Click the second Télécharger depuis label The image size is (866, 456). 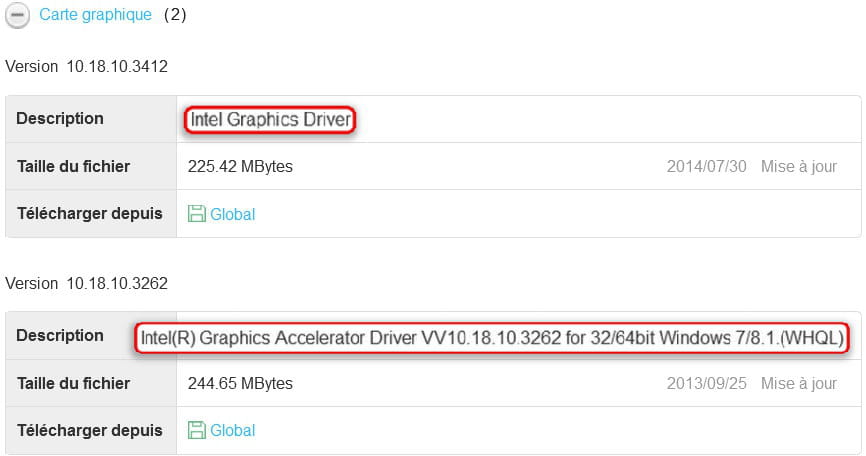click(x=89, y=430)
